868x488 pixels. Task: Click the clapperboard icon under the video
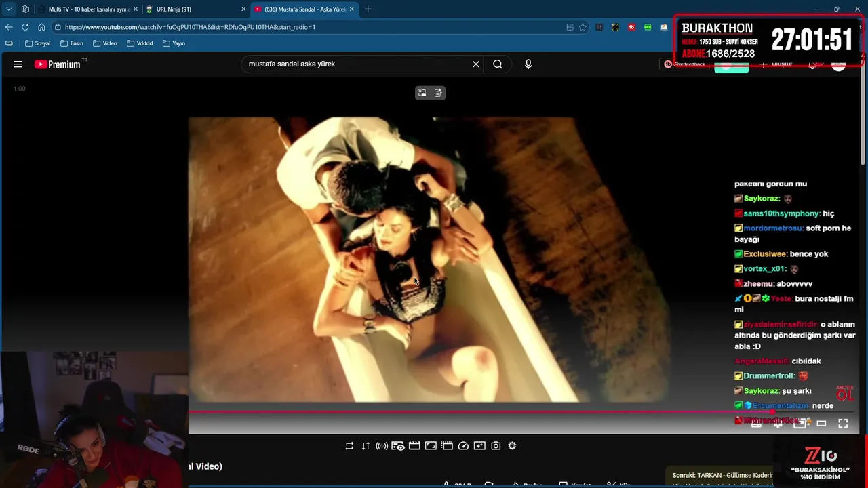(x=414, y=446)
